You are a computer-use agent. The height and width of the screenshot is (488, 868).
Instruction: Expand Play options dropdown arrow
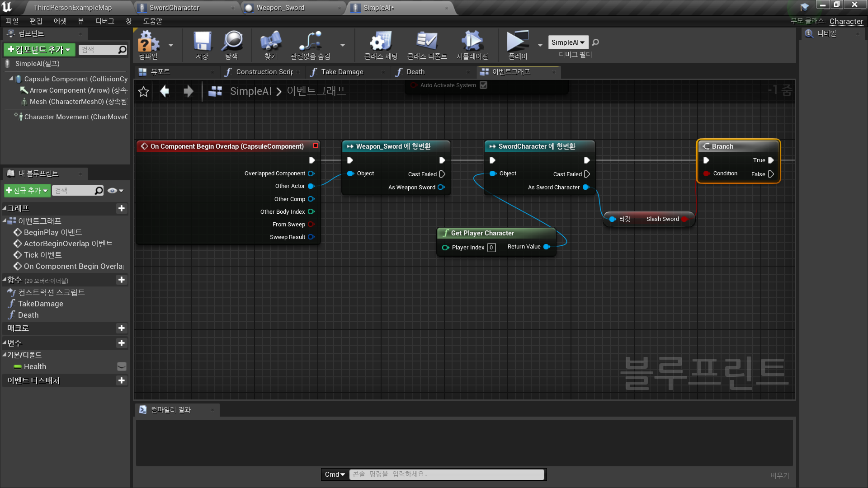(540, 45)
